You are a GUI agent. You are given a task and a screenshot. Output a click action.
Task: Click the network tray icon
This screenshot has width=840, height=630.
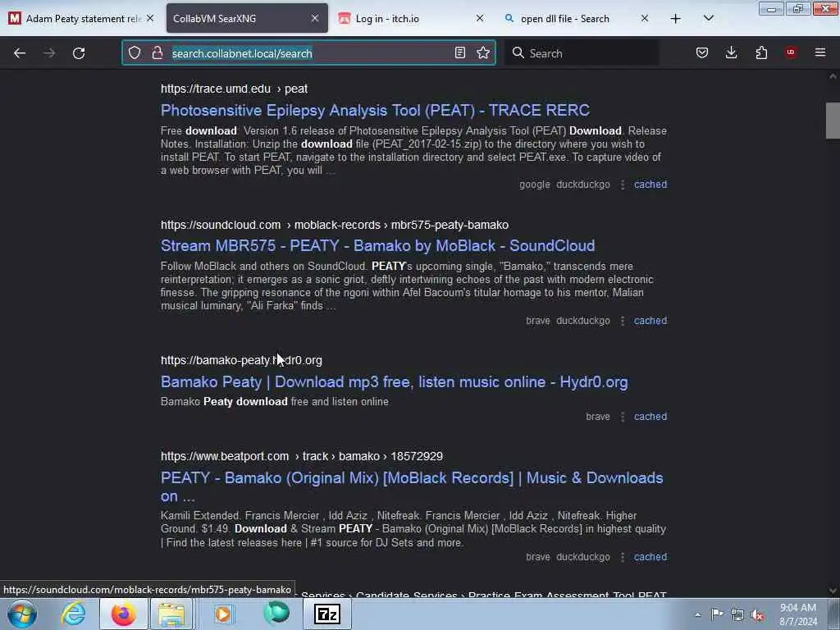[x=737, y=614]
